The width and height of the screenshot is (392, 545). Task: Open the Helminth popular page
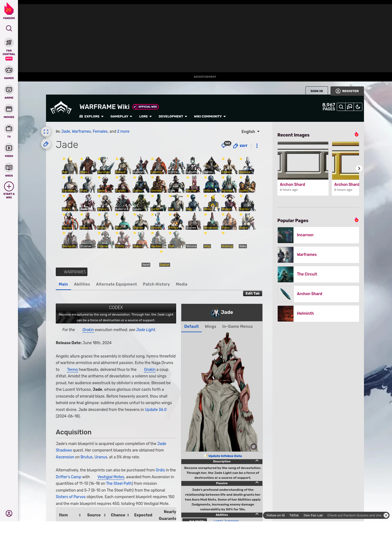point(318,314)
